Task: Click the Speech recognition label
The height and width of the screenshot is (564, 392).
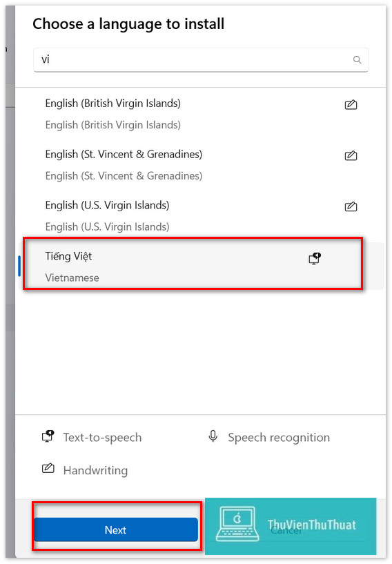Action: [x=279, y=438]
